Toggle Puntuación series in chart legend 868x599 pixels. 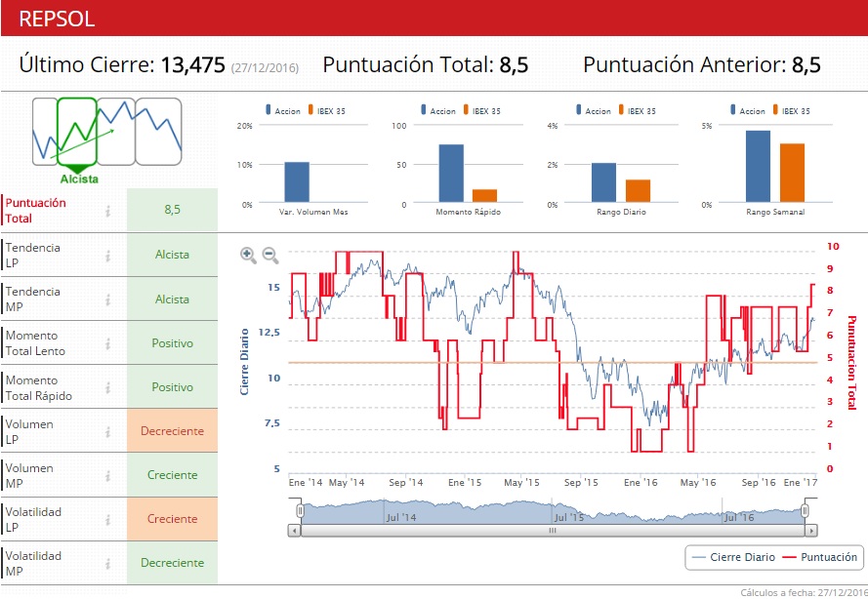click(820, 557)
